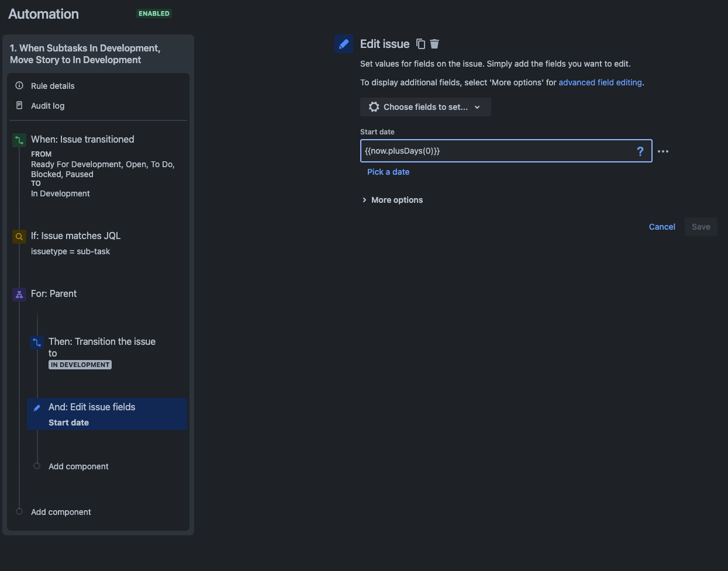Click the rule title When Subtasks In Development

click(x=85, y=54)
